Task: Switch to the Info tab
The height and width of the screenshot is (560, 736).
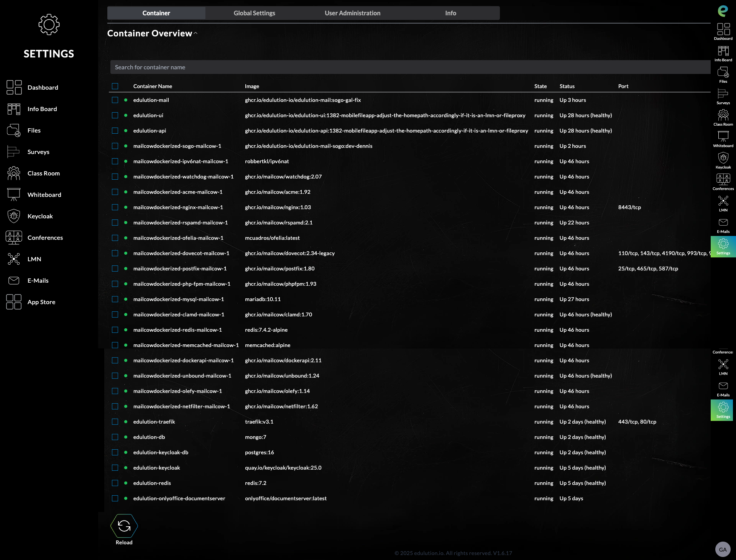Action: (x=450, y=13)
